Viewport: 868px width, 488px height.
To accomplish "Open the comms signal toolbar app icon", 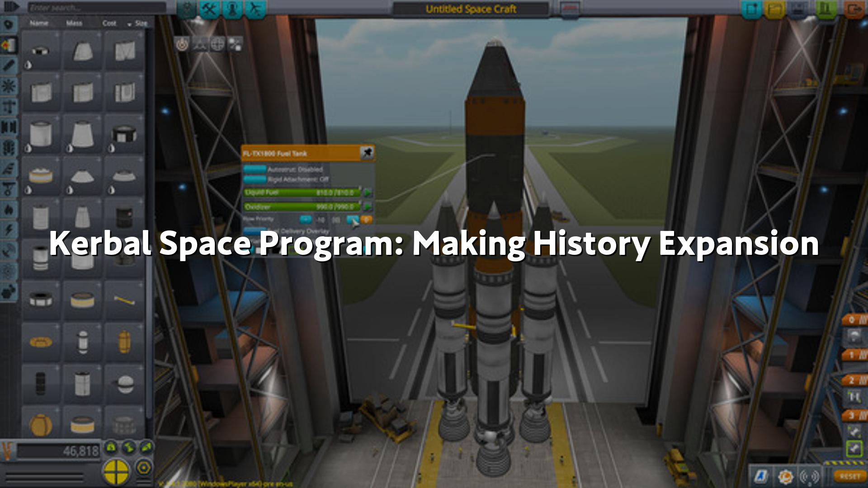I will pos(809,476).
